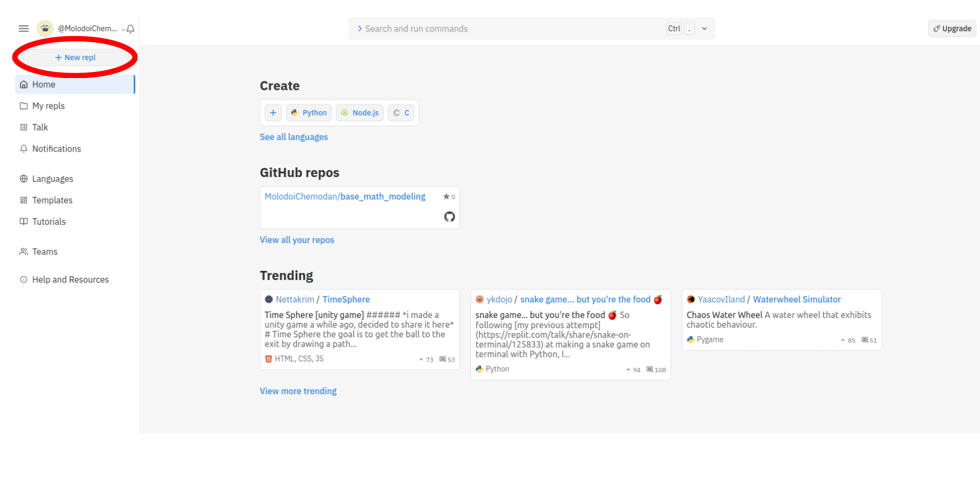Open Teams in sidebar
Viewport: 980px width, 488px height.
(x=75, y=252)
